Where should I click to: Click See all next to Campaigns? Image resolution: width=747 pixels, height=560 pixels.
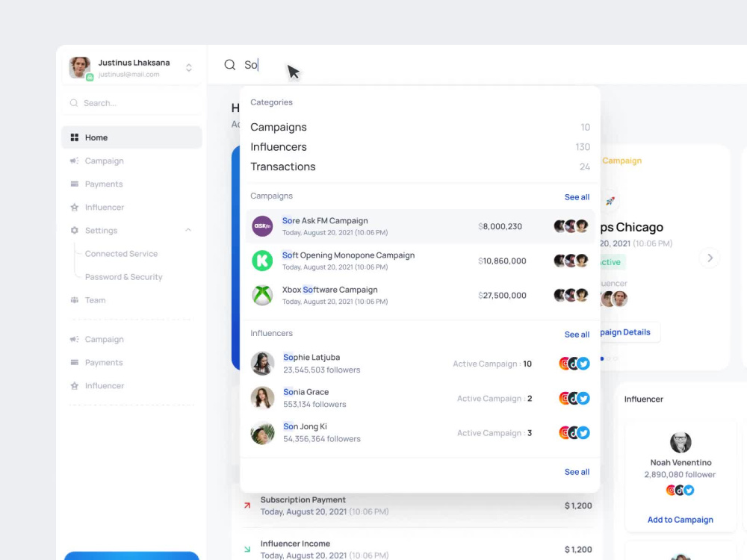(576, 197)
